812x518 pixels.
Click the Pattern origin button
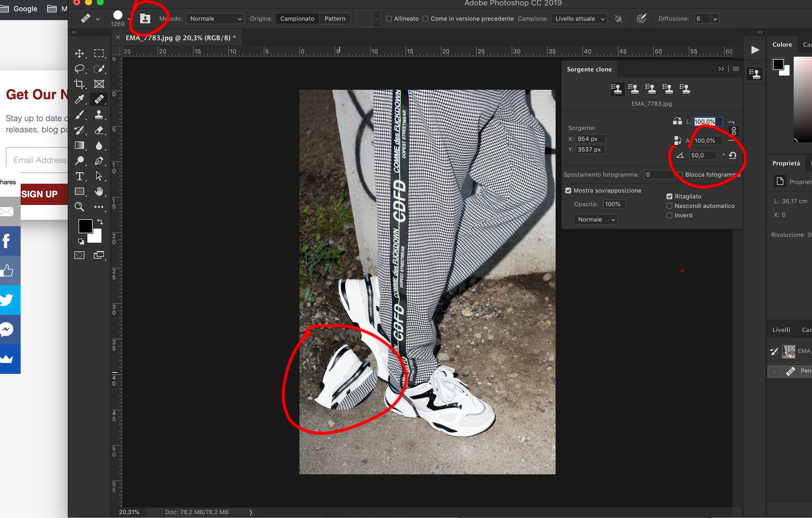(x=335, y=19)
